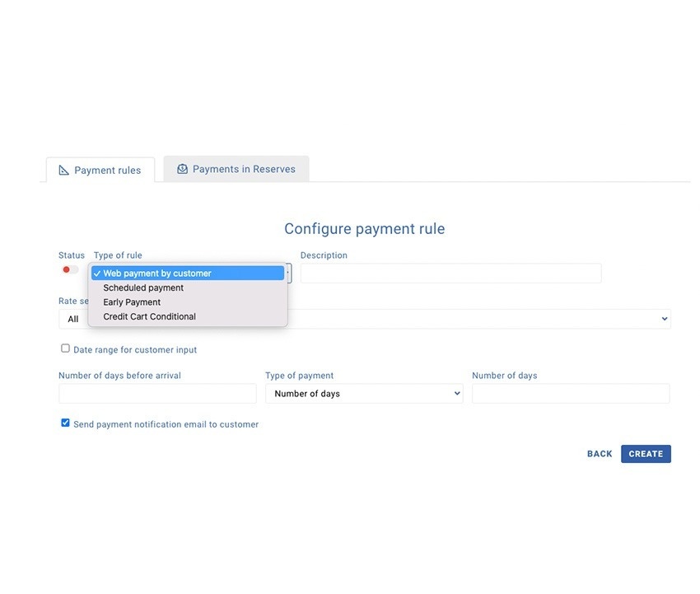Switch to the Payment rules tab
This screenshot has height=594, width=700.
click(100, 171)
